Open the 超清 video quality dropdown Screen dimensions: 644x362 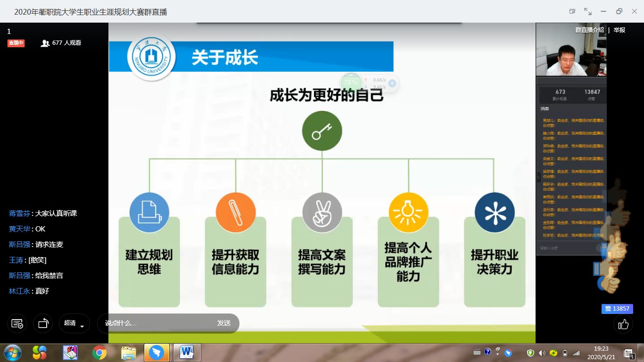tap(74, 323)
